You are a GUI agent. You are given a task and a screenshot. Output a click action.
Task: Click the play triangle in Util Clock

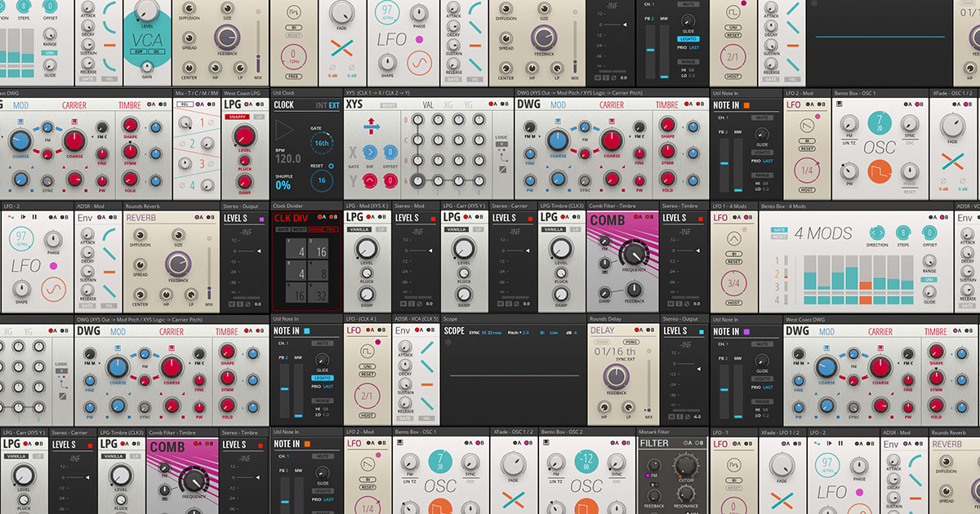tap(286, 131)
